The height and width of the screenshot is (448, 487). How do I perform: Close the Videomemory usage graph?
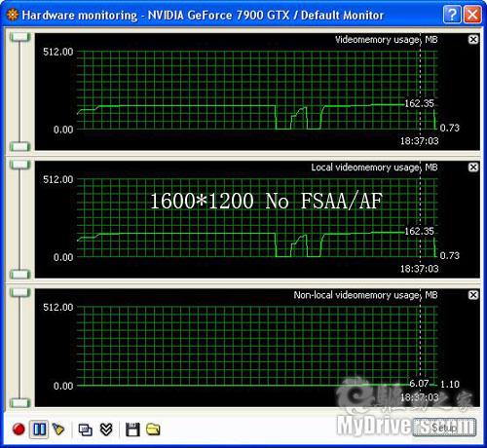[x=473, y=40]
